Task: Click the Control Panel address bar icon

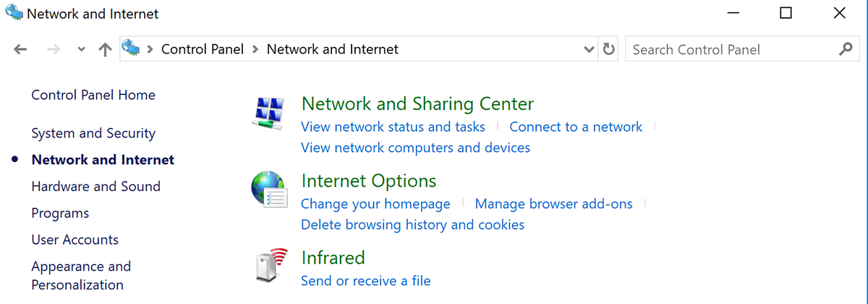Action: click(131, 49)
